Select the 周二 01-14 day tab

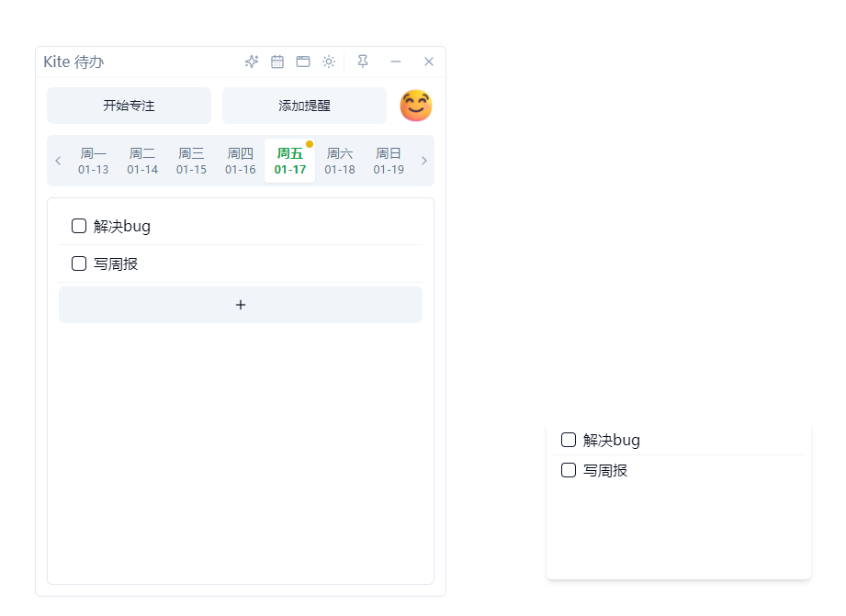142,161
